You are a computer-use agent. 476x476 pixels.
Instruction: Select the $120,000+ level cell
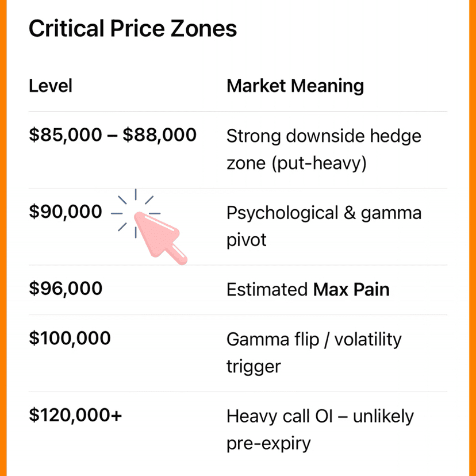(75, 415)
